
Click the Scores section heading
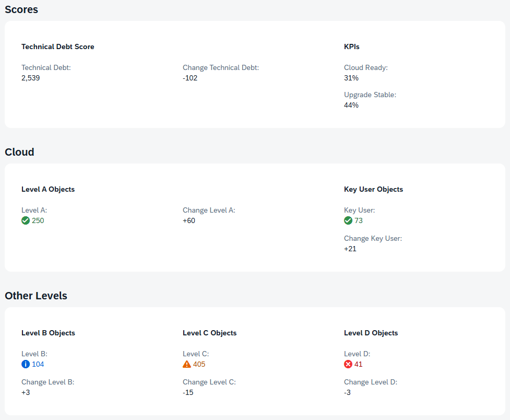click(21, 9)
